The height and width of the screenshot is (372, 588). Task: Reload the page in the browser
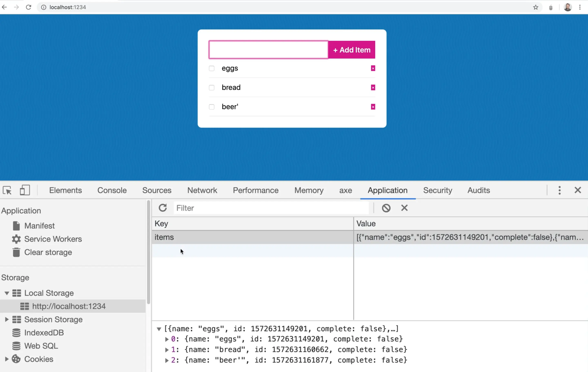coord(29,7)
